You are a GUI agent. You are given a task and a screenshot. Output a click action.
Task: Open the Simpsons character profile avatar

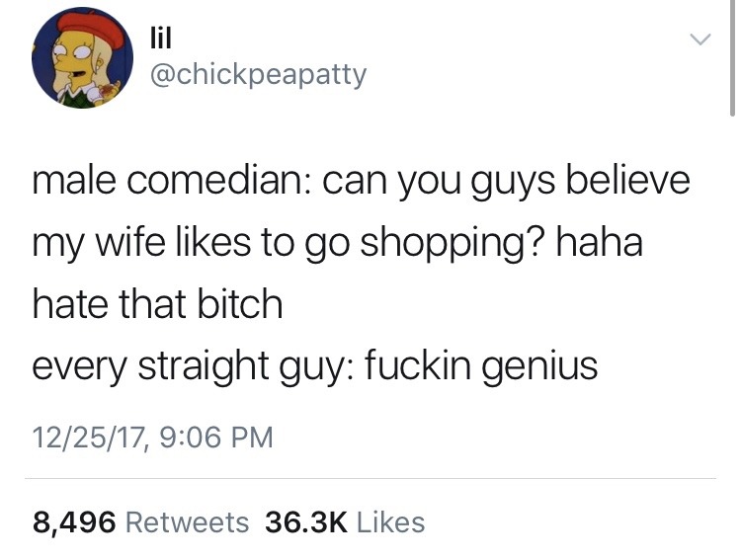[82, 57]
